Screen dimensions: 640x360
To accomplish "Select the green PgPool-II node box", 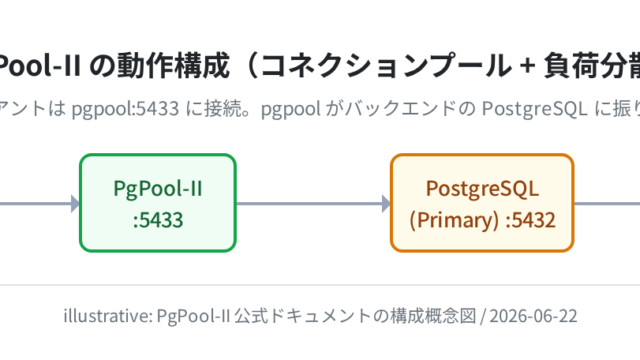I will (158, 203).
